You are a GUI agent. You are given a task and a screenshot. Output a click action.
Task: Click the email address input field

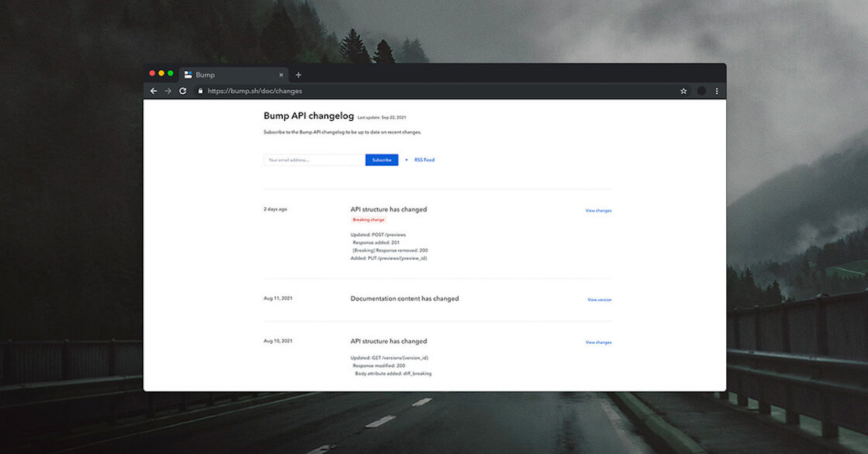tap(312, 159)
